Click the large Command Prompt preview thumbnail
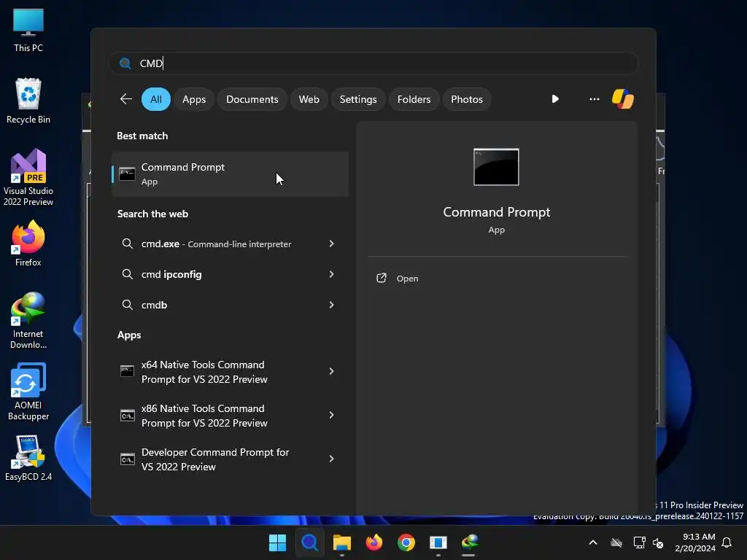This screenshot has width=747, height=560. point(496,167)
